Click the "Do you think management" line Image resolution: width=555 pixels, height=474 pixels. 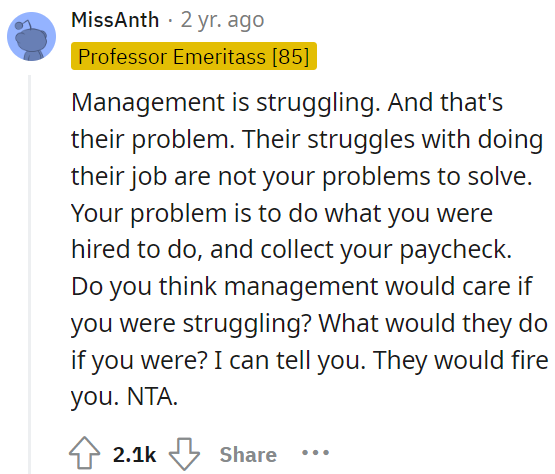(x=302, y=286)
